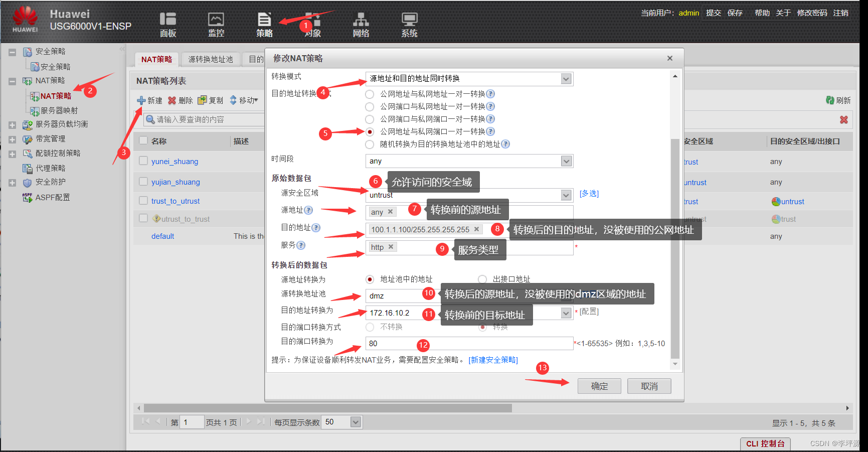Remove the any source address tag
This screenshot has height=452, width=868.
coord(390,212)
